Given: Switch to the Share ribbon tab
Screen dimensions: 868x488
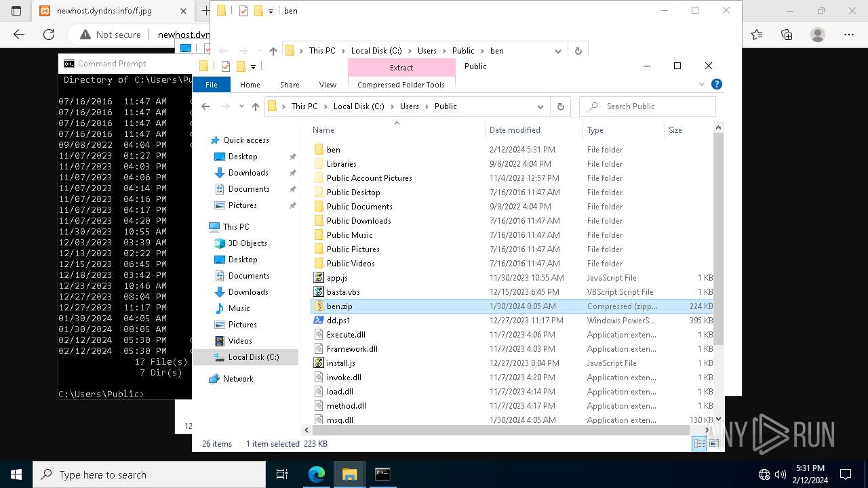Looking at the screenshot, I should [290, 85].
